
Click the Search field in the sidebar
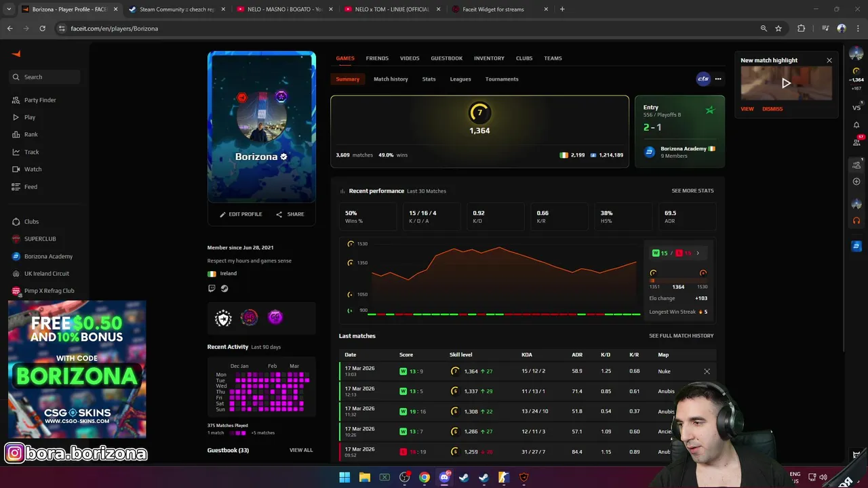[45, 77]
